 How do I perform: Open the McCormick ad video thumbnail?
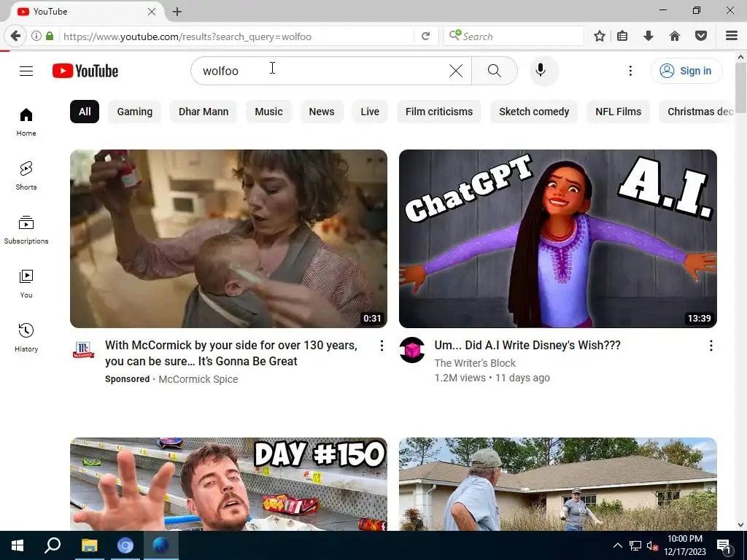tap(228, 238)
